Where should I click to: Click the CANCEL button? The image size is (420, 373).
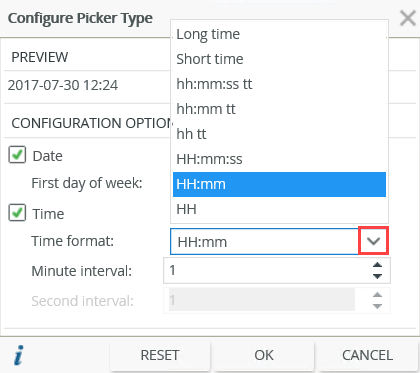click(x=367, y=355)
